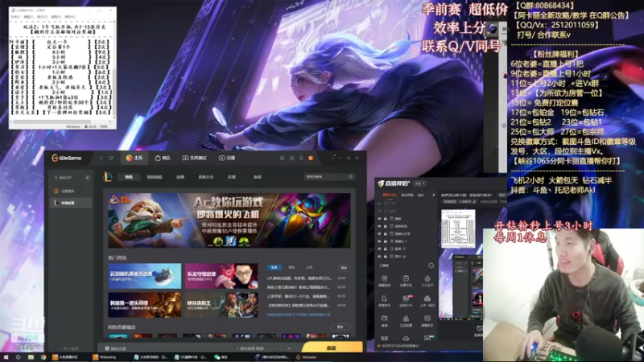This screenshot has width=644, height=362.
Task: Open Cortana search circle on taskbar
Action: (x=18, y=357)
